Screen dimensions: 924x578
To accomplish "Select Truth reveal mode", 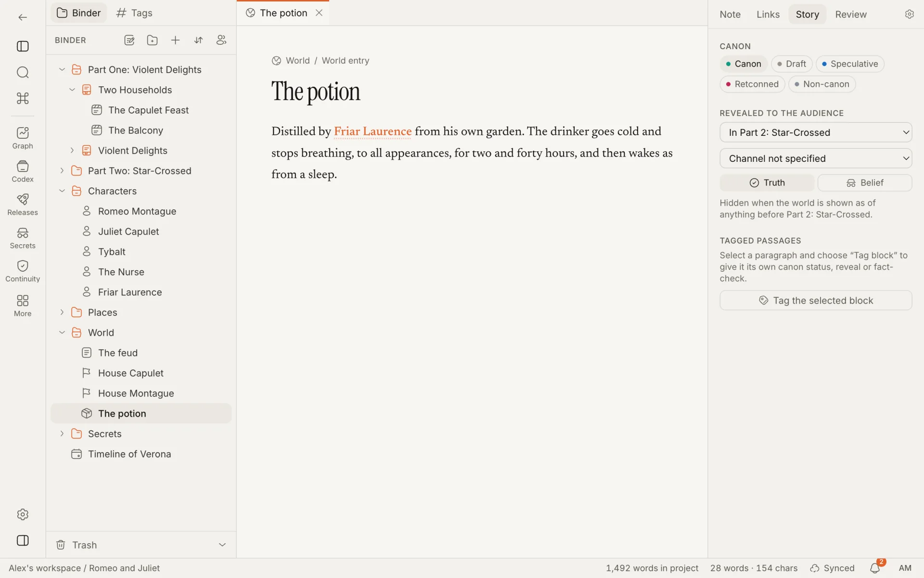I will (x=767, y=183).
